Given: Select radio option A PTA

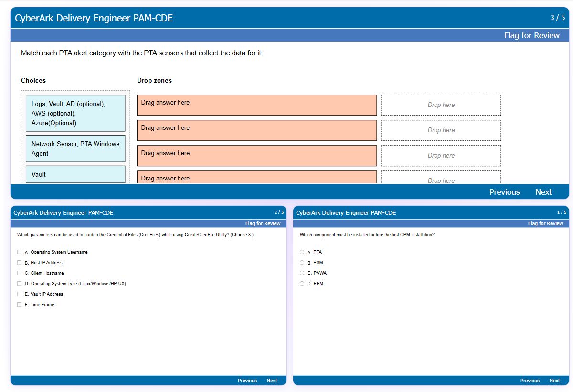Looking at the screenshot, I should (x=302, y=252).
